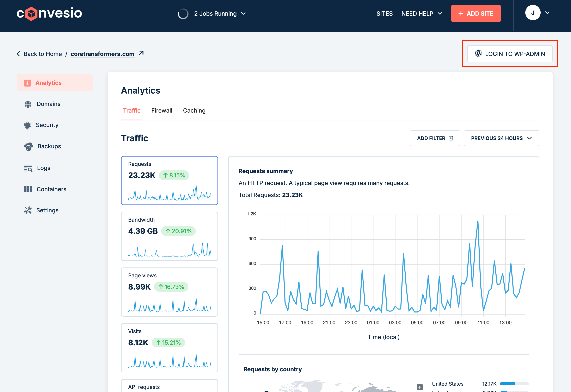The width and height of the screenshot is (571, 392).
Task: Select the Requests metric card
Action: click(x=169, y=181)
